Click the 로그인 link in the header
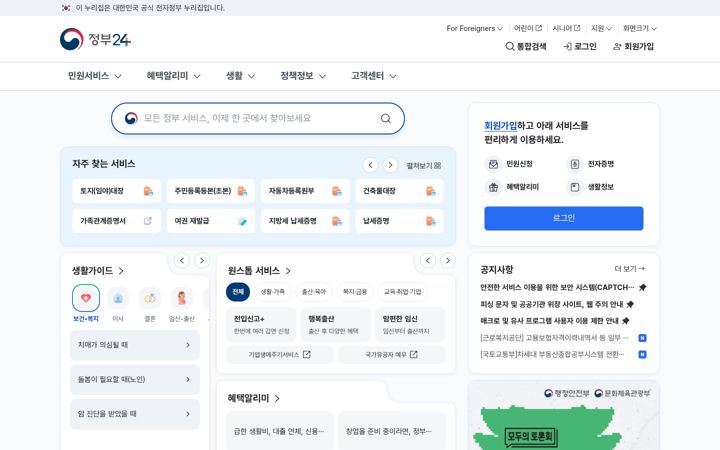This screenshot has width=720, height=450. (580, 46)
